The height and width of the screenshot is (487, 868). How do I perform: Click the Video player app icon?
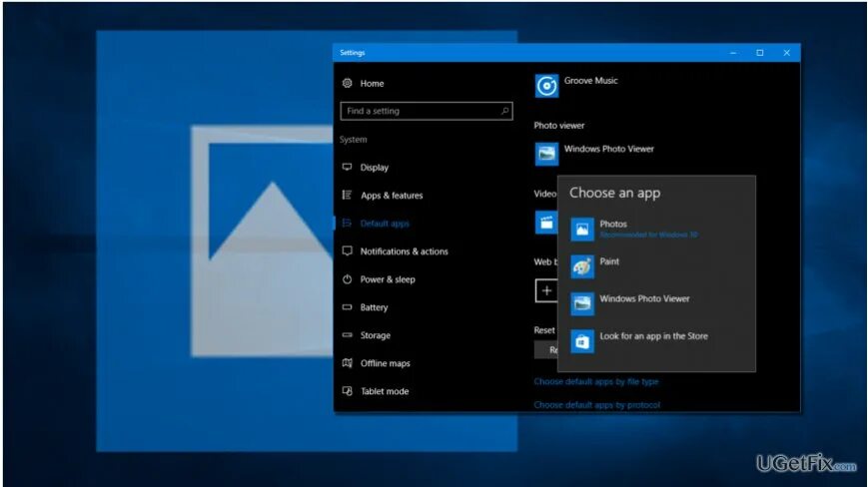coord(545,223)
